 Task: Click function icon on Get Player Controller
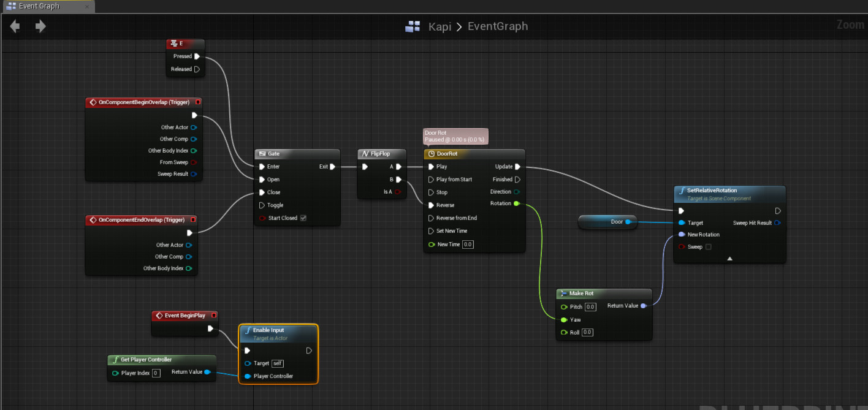pos(115,360)
